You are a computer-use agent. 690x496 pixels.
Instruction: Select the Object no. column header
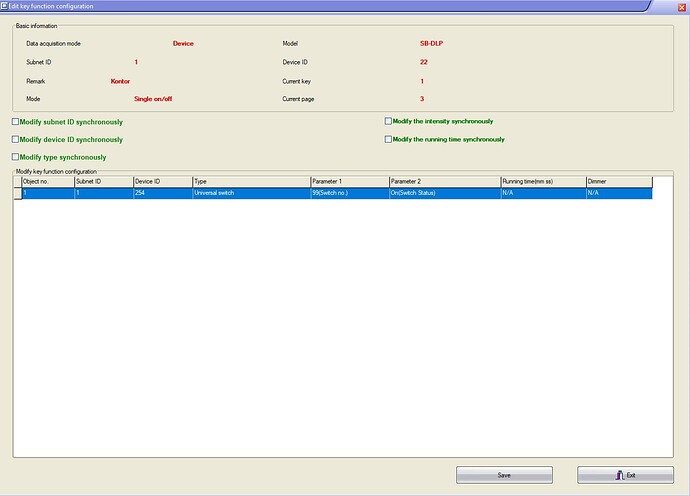(x=48, y=181)
